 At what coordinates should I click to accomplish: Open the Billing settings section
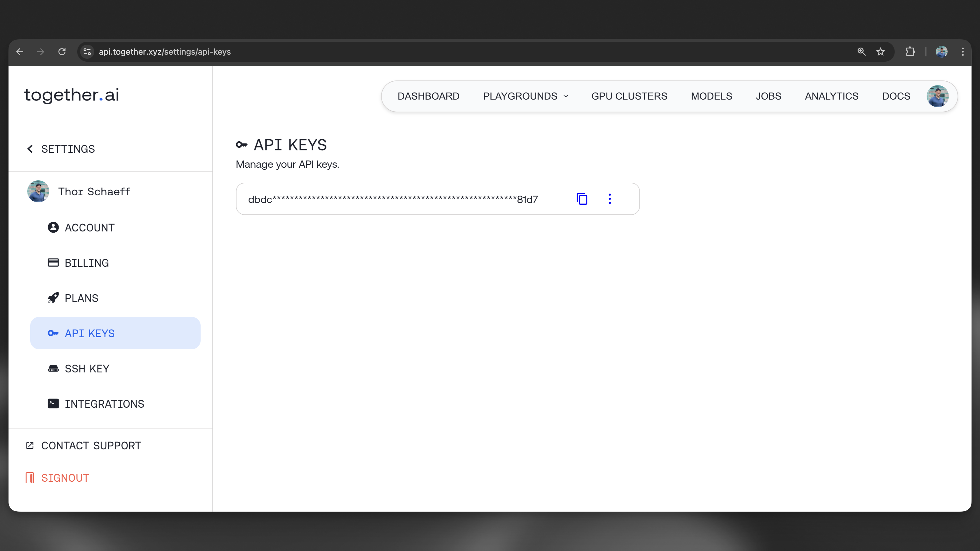(86, 263)
